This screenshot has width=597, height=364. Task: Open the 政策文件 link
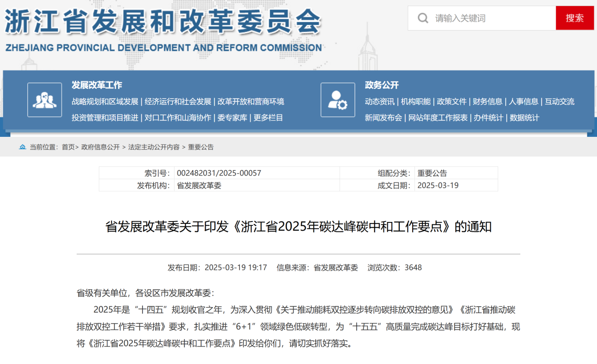[x=452, y=102]
